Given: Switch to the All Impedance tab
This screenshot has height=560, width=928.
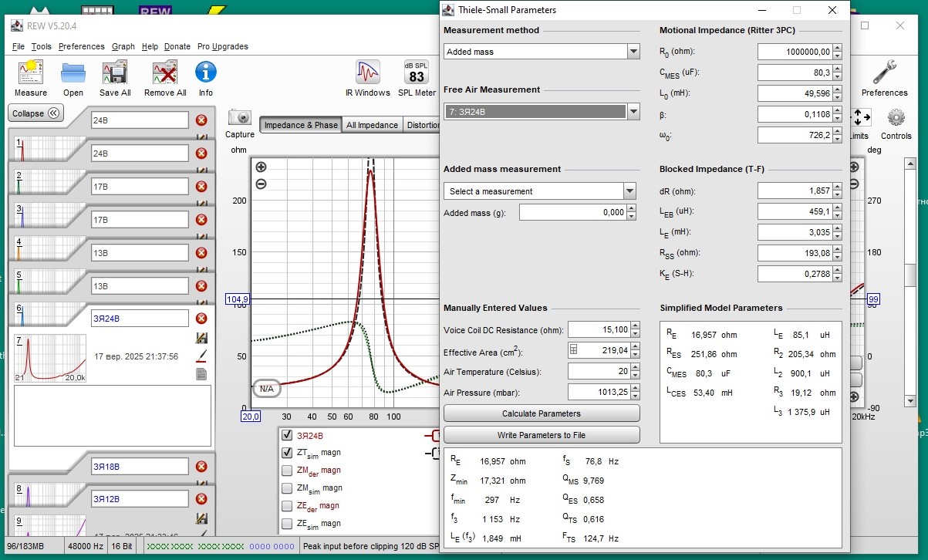Looking at the screenshot, I should [x=372, y=125].
